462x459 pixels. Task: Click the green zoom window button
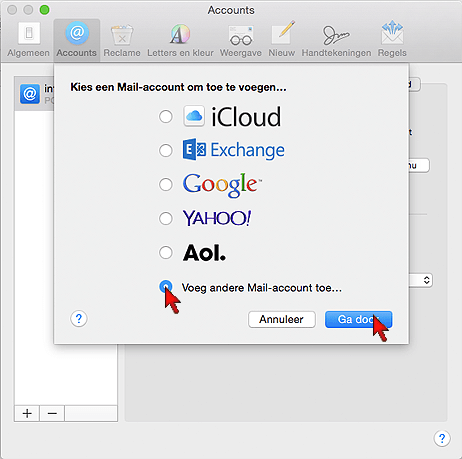[x=44, y=10]
